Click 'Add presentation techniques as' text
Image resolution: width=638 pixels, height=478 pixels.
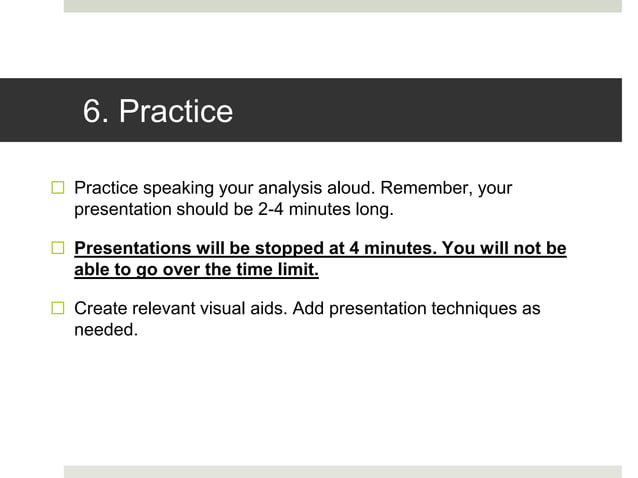click(x=416, y=309)
